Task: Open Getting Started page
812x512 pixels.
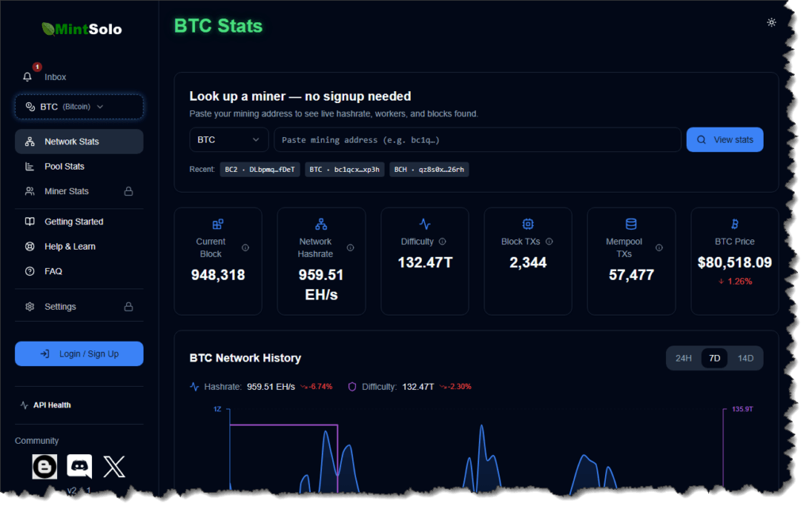Action: [79, 222]
